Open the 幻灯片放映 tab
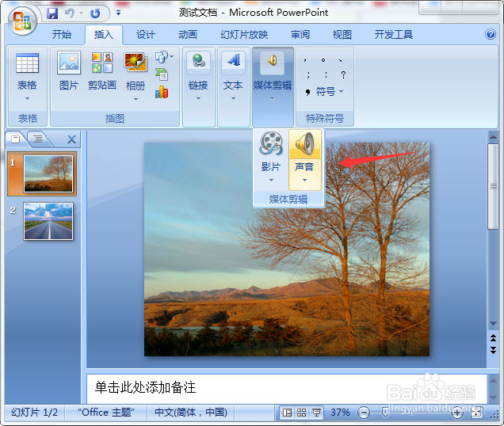This screenshot has height=426, width=504. (x=244, y=34)
